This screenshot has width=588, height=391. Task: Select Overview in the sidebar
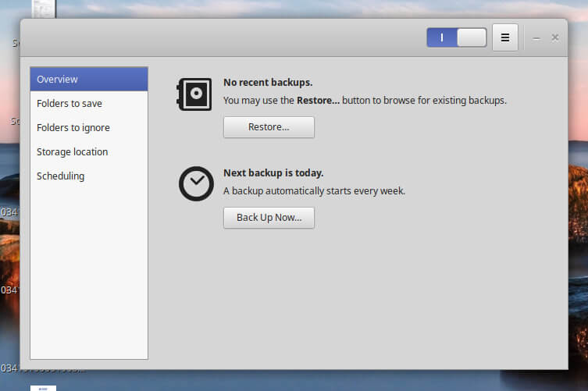tap(89, 79)
